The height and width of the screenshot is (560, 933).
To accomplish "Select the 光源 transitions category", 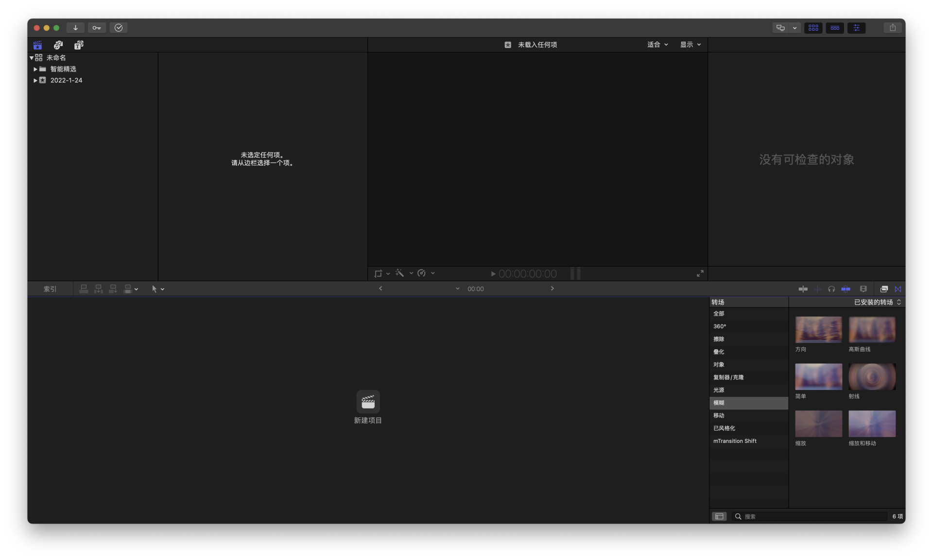I will pyautogui.click(x=748, y=390).
